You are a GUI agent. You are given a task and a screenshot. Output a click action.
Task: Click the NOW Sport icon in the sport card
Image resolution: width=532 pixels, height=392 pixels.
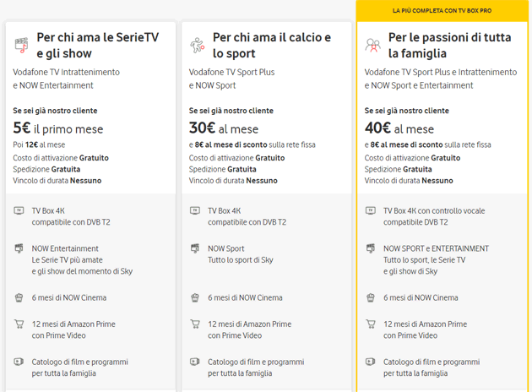pos(195,248)
